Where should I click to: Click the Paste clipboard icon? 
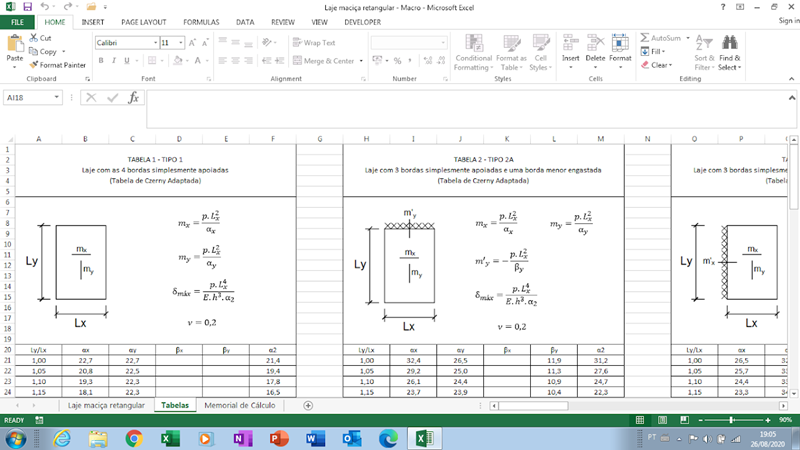15,46
